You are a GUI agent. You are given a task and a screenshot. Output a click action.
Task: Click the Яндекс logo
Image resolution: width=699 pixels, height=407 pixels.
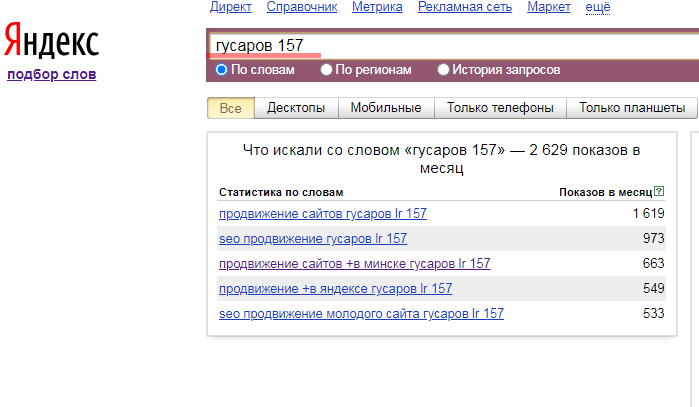52,42
